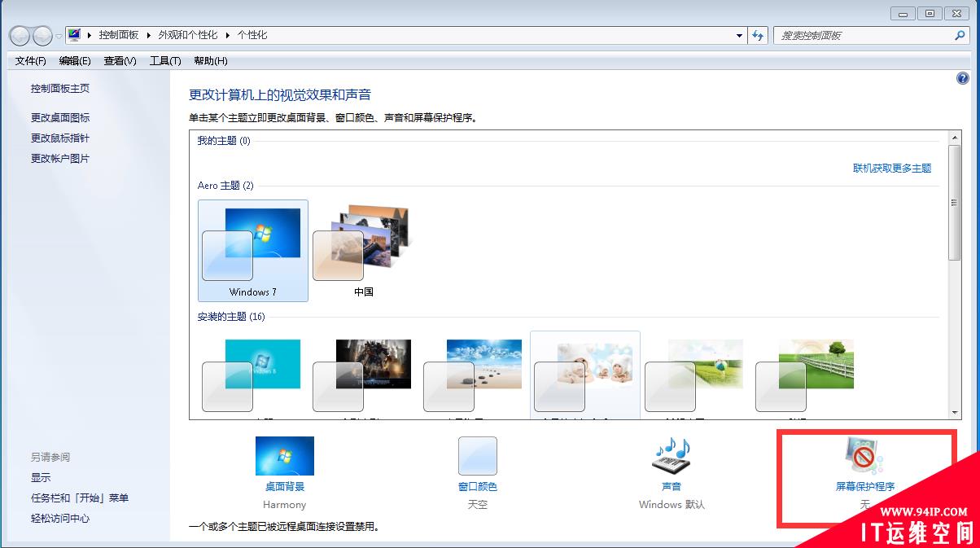Select the 中国 Aero theme
The image size is (980, 548).
coord(364,251)
